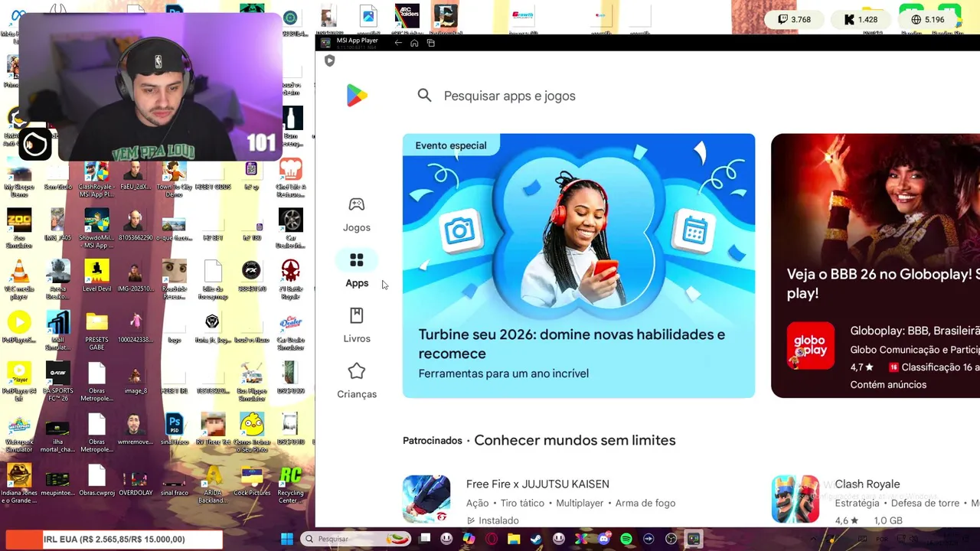Open ARIDA Backland desktop shortcut
The height and width of the screenshot is (551, 980).
point(213,483)
